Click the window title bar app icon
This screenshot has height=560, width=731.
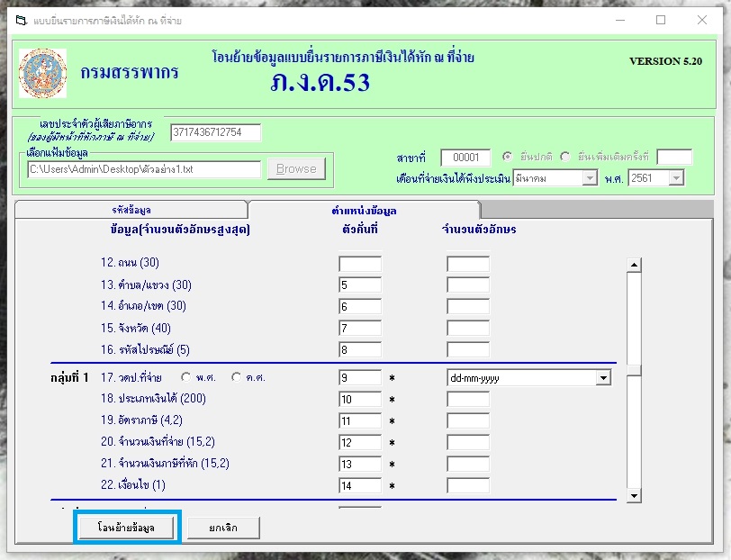click(x=21, y=21)
